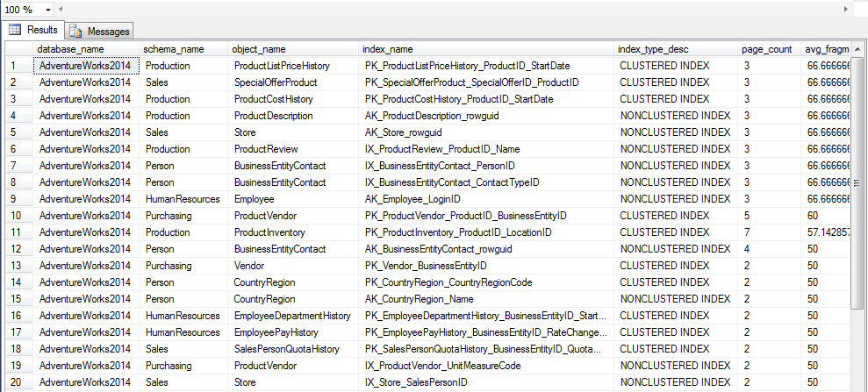The width and height of the screenshot is (868, 392).
Task: Click IX_ProductReview_ProductID_Name cell
Action: pyautogui.click(x=486, y=149)
